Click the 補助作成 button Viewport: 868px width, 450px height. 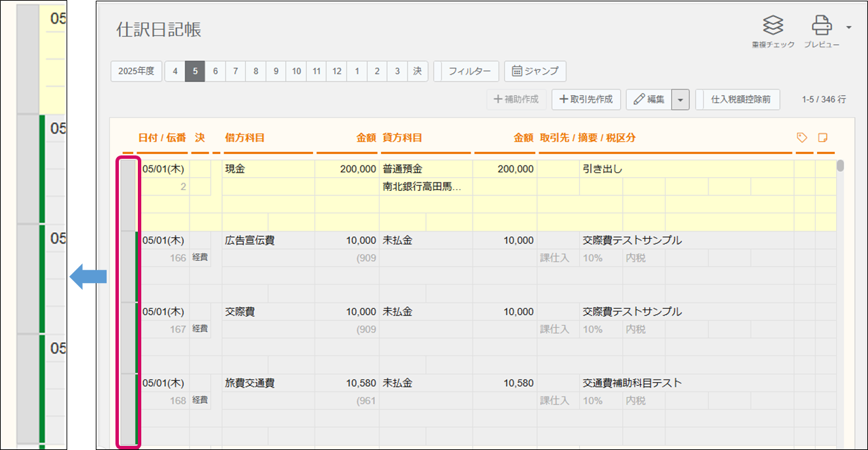516,100
